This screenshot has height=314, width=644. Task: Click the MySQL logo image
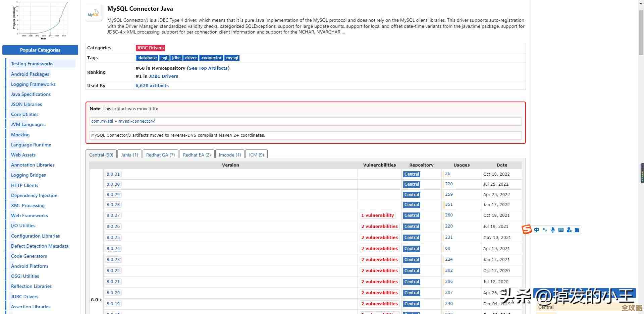94,13
